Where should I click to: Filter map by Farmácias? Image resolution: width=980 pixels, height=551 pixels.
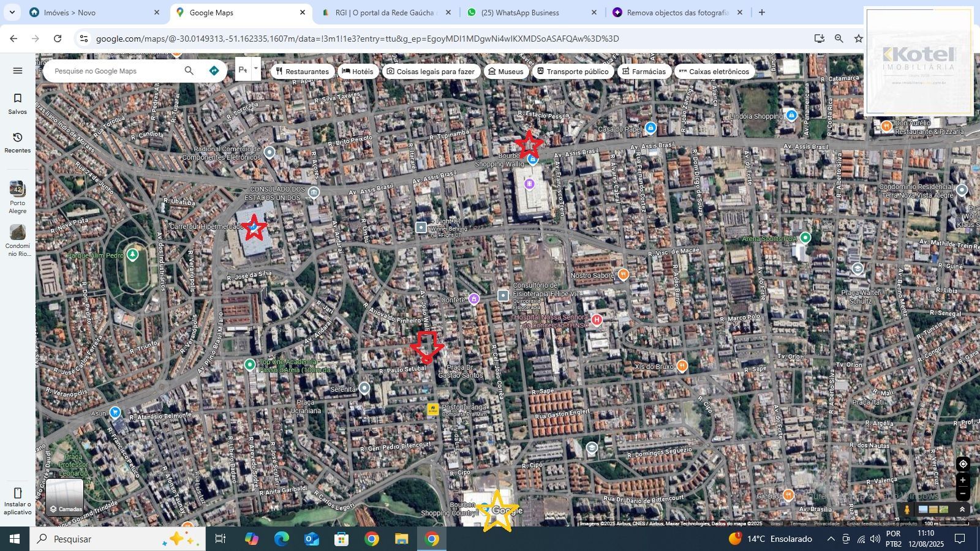(x=644, y=72)
